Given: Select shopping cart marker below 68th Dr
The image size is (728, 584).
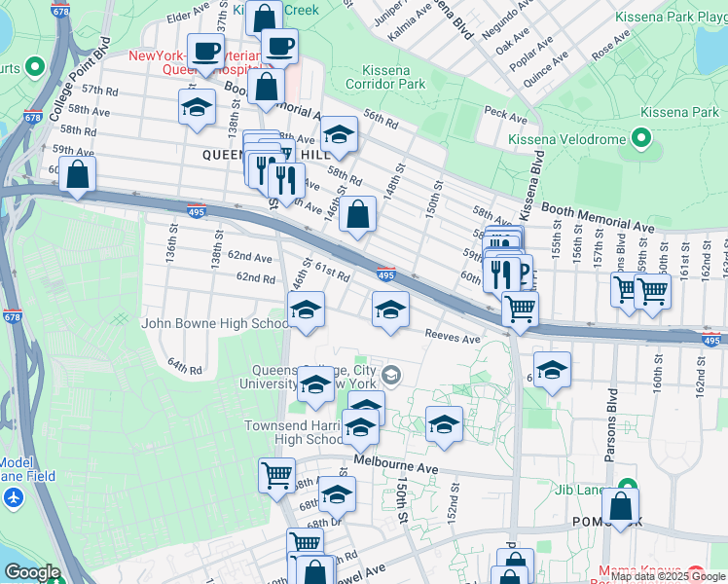Looking at the screenshot, I should (x=305, y=541).
